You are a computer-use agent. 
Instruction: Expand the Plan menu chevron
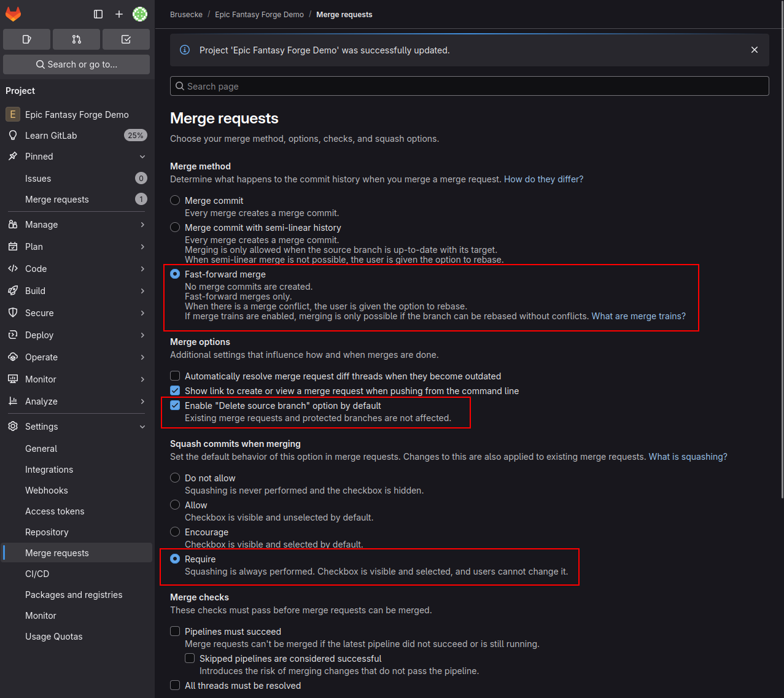(142, 247)
